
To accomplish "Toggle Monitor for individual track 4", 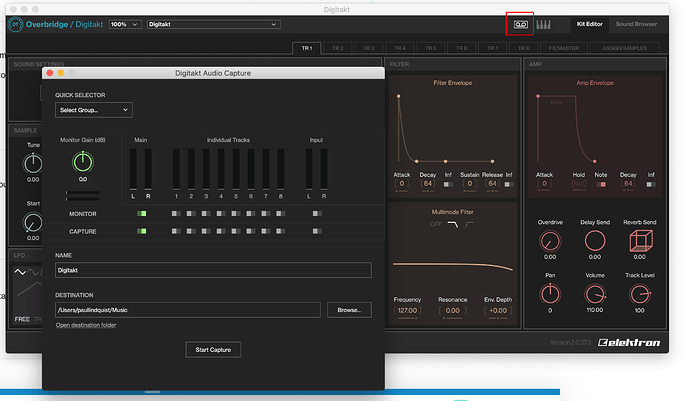I will coord(221,213).
